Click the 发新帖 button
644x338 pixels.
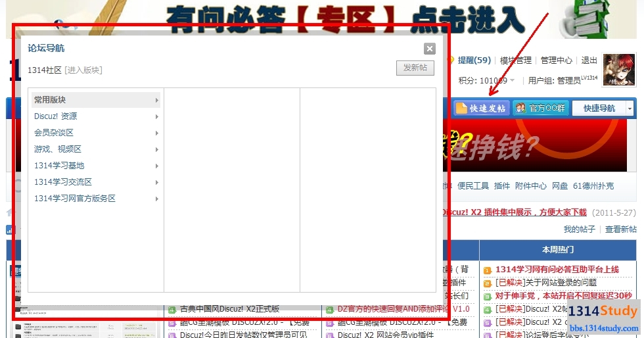pos(415,68)
